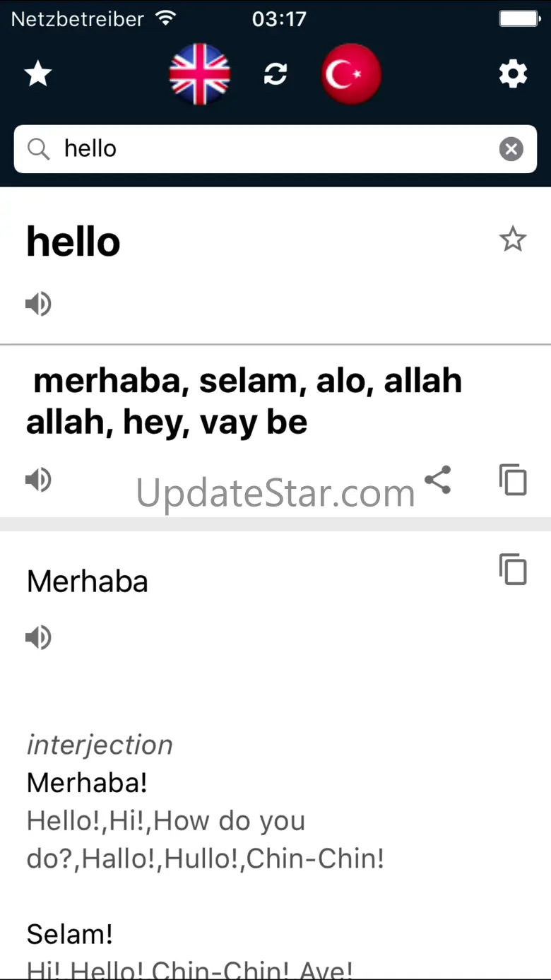Image resolution: width=551 pixels, height=980 pixels.
Task: Play pronunciation of Merhaba
Action: 39,637
